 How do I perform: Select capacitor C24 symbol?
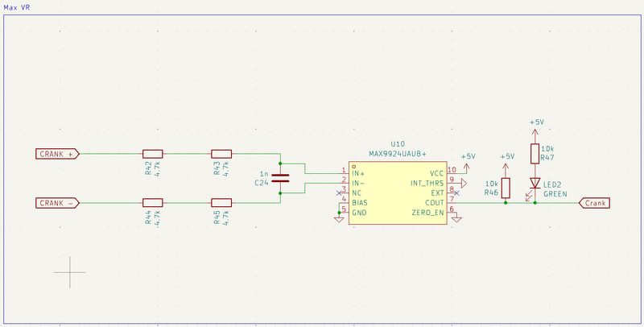click(x=280, y=178)
